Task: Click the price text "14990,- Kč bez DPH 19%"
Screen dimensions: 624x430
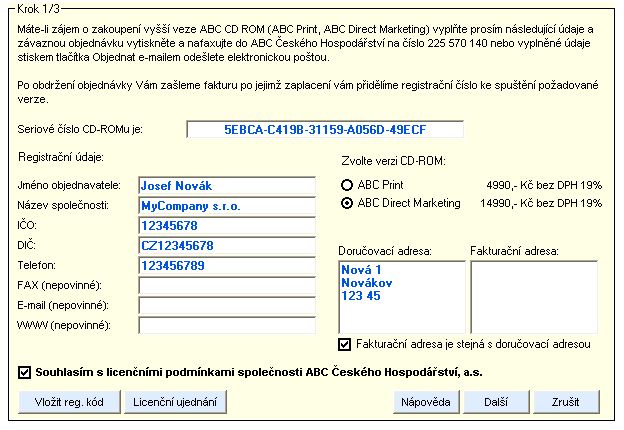Action: pyautogui.click(x=541, y=203)
